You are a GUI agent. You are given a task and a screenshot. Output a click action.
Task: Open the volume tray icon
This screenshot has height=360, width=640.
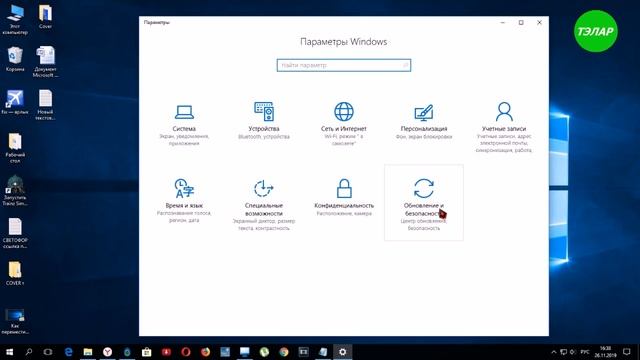573,352
